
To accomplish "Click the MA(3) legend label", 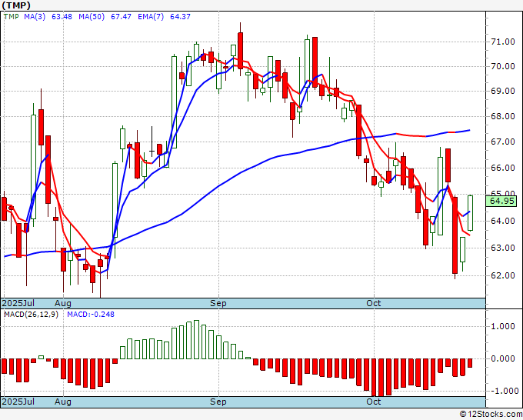I will pyautogui.click(x=35, y=16).
